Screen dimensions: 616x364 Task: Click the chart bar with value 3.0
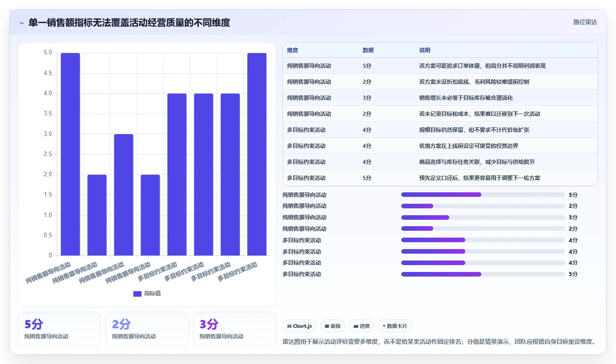[124, 195]
